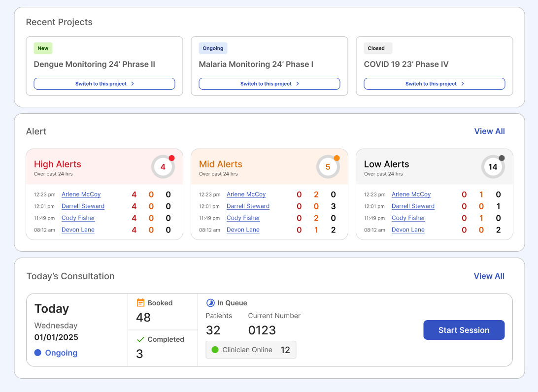Click the arrow chevron in the Malaria switch button
Image resolution: width=538 pixels, height=392 pixels.
click(298, 84)
